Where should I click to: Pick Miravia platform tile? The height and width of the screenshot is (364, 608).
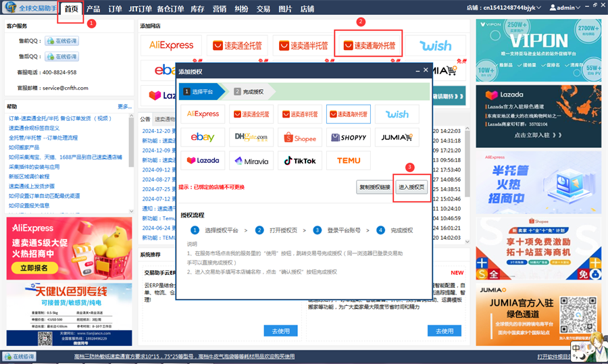(251, 161)
